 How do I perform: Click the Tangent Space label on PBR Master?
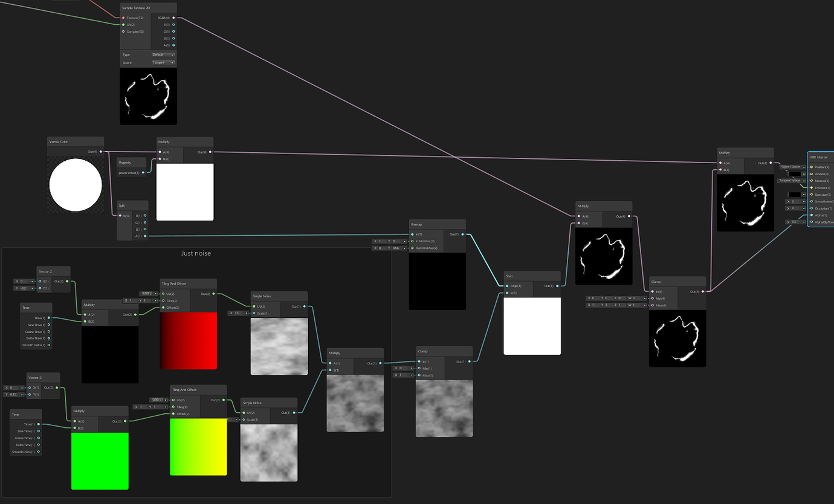tap(790, 181)
